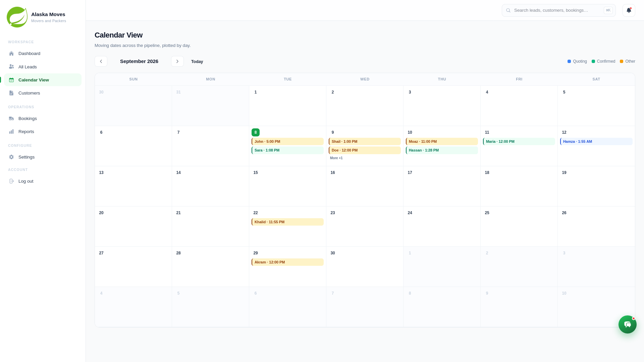644x362 pixels.
Task: Open the green chat bubble widget
Action: 627,324
